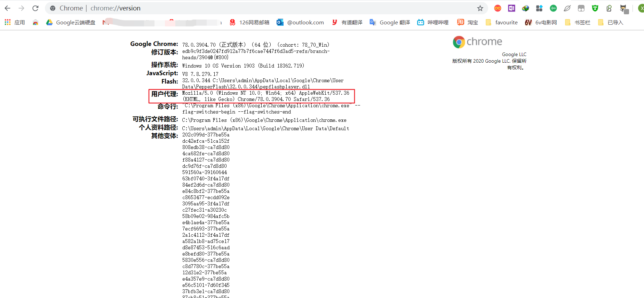Open the Chrome Web Store bookmark icon
The height and width of the screenshot is (298, 644).
(35, 22)
